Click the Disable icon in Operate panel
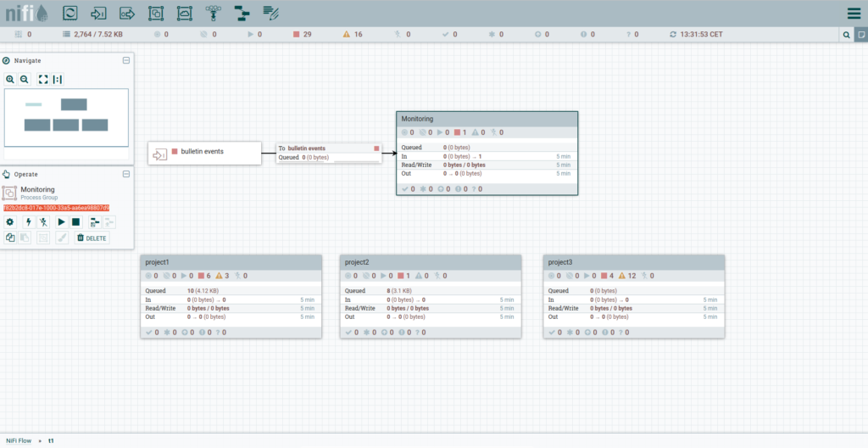The height and width of the screenshot is (448, 868). pyautogui.click(x=43, y=222)
